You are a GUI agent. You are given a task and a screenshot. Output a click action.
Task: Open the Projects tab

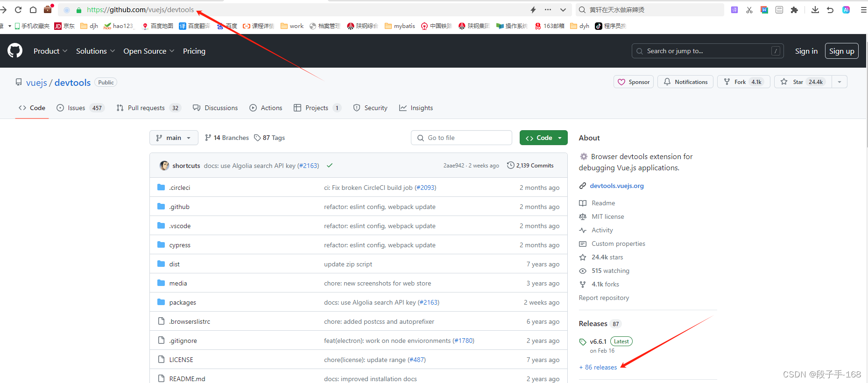[318, 108]
